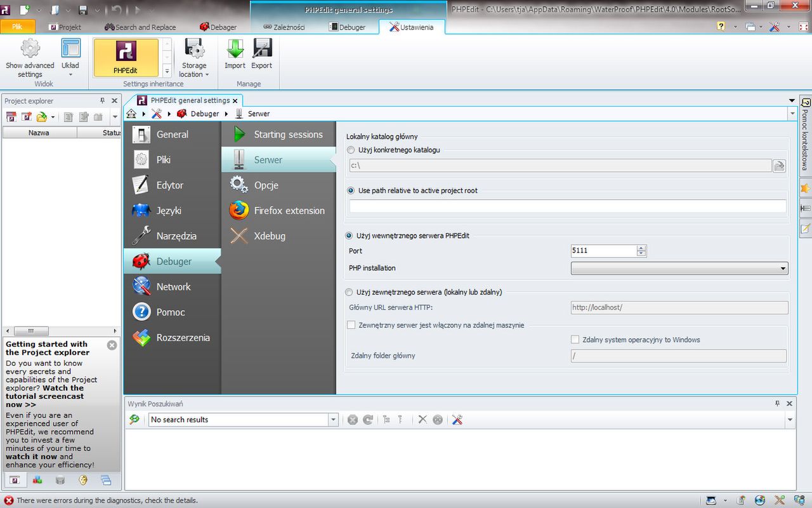812x508 pixels.
Task: Click Debuger in the settings breadcrumb
Action: [205, 114]
